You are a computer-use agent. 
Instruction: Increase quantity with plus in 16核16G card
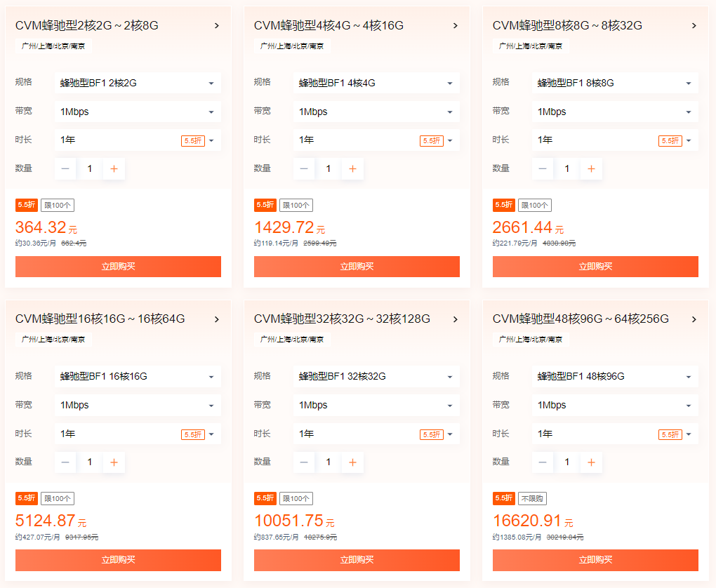pyautogui.click(x=114, y=462)
